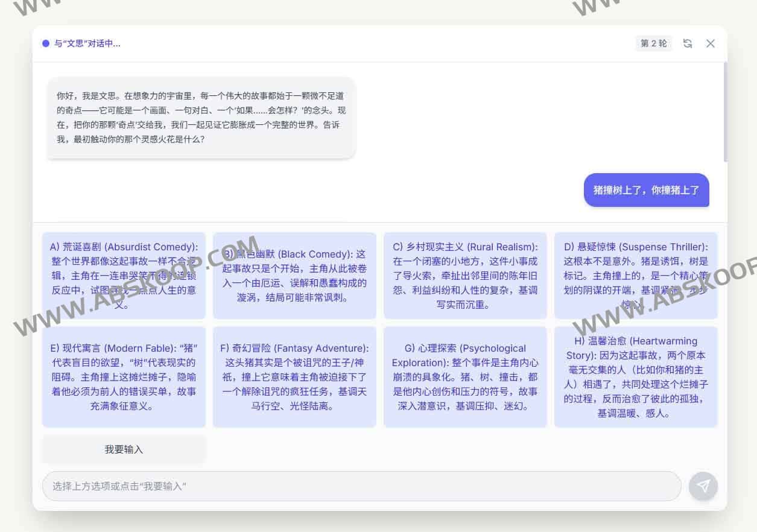Click the regenerate conversation icon

688,43
